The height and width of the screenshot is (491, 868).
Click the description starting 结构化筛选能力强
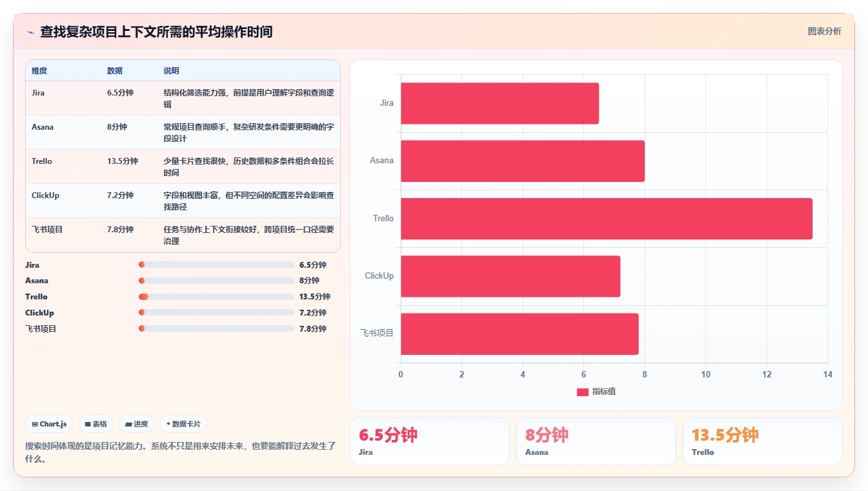click(248, 99)
